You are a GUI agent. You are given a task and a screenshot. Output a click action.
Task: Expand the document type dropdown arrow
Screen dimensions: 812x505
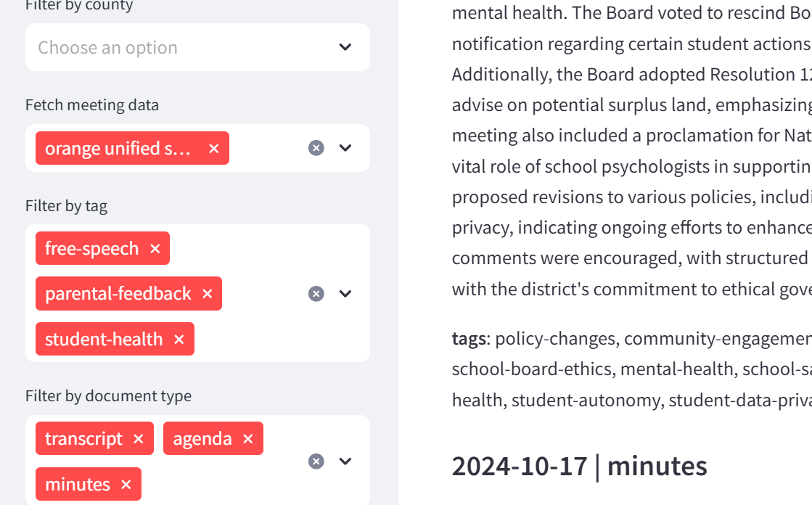[345, 461]
